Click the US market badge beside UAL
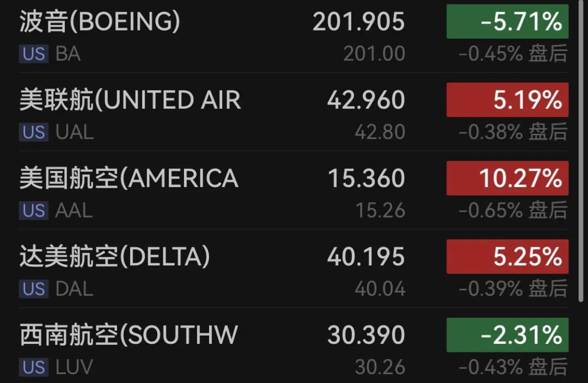 34,132
